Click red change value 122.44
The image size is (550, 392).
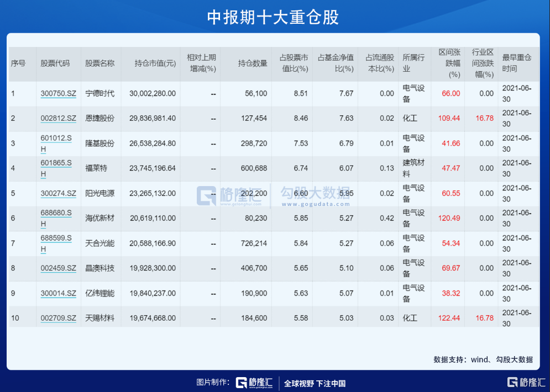pos(449,318)
